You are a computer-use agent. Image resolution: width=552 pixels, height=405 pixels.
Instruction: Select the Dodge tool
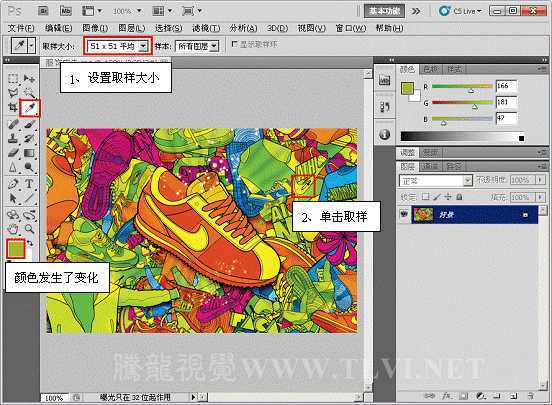(29, 167)
